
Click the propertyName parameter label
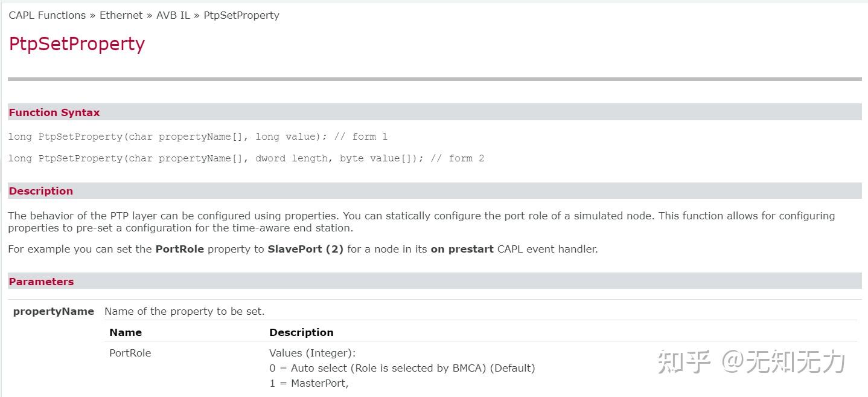tap(54, 311)
